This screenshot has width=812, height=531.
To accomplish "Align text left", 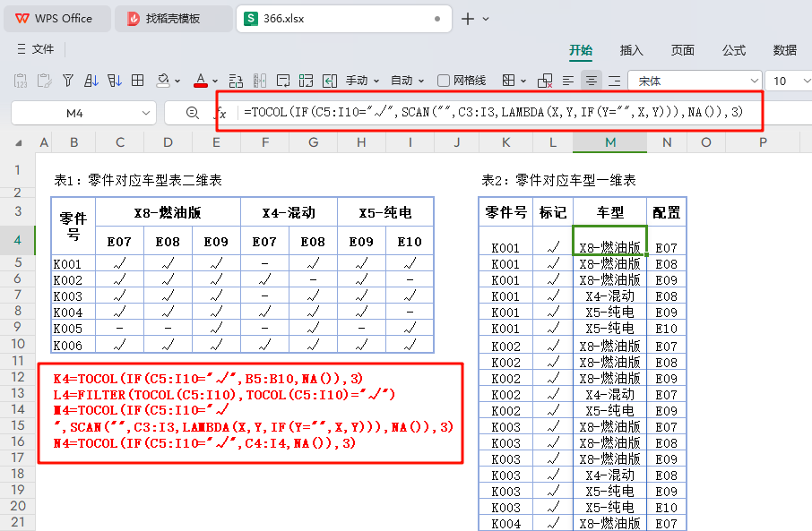I will coord(568,81).
